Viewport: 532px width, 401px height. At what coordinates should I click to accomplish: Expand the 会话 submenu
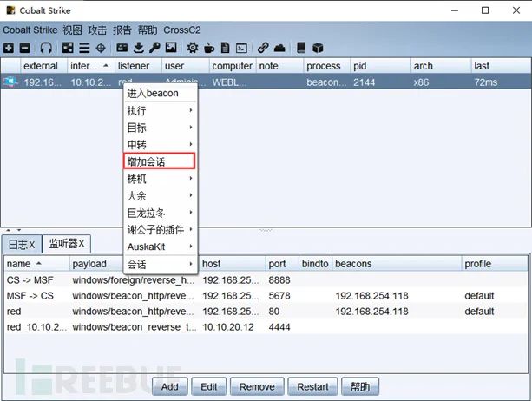point(160,264)
